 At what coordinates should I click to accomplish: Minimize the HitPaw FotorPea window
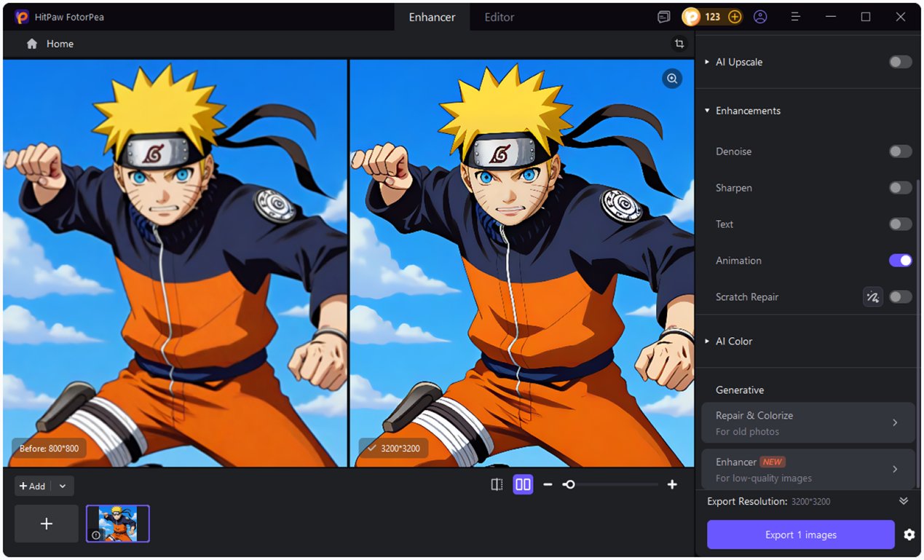point(831,17)
